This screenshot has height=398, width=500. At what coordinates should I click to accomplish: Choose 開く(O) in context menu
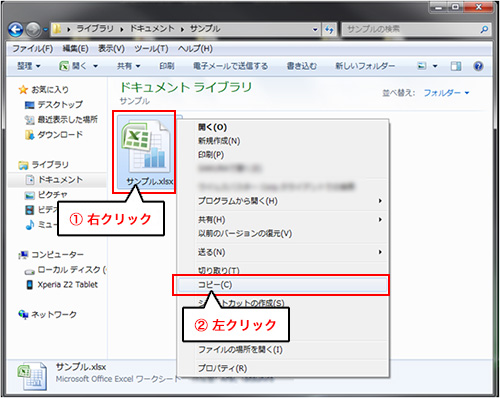[x=213, y=127]
